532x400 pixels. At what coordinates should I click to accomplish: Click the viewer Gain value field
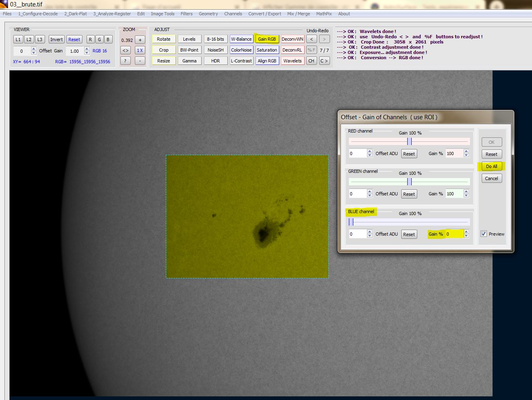(x=74, y=51)
